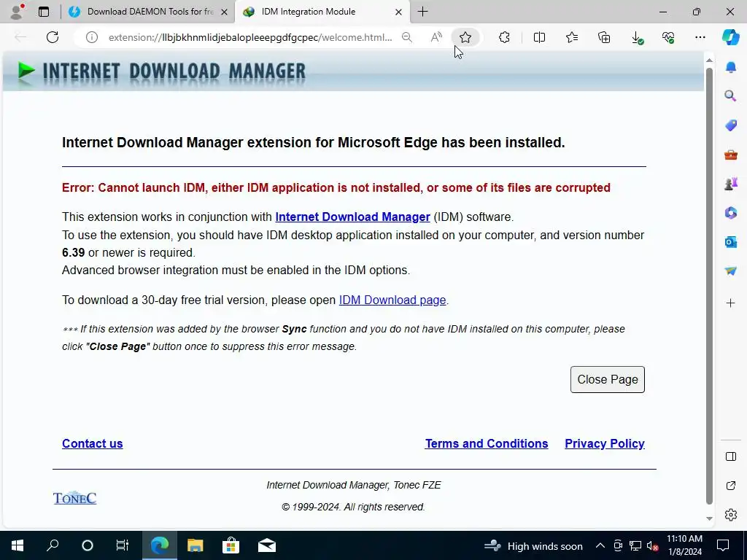Click Internet Download Manager header banner
Screen dimensions: 747x560
354,71
